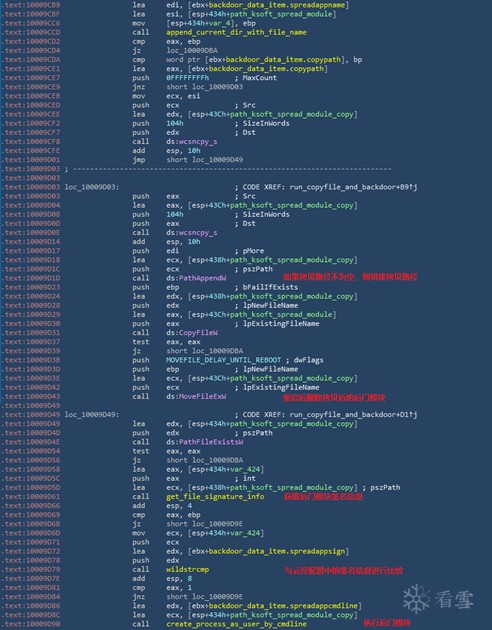Click the 0FFFFFFFFh push value
The image size is (492, 630).
click(x=188, y=78)
